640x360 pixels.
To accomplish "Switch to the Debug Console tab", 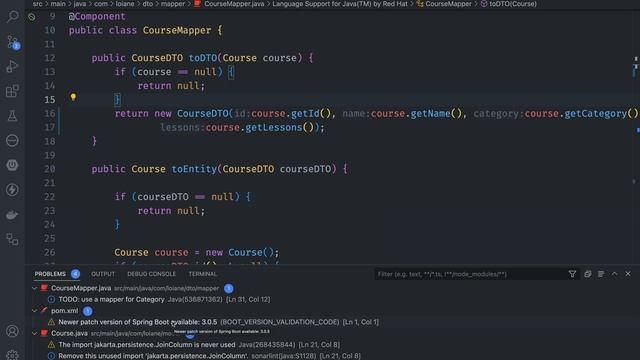I will [151, 274].
